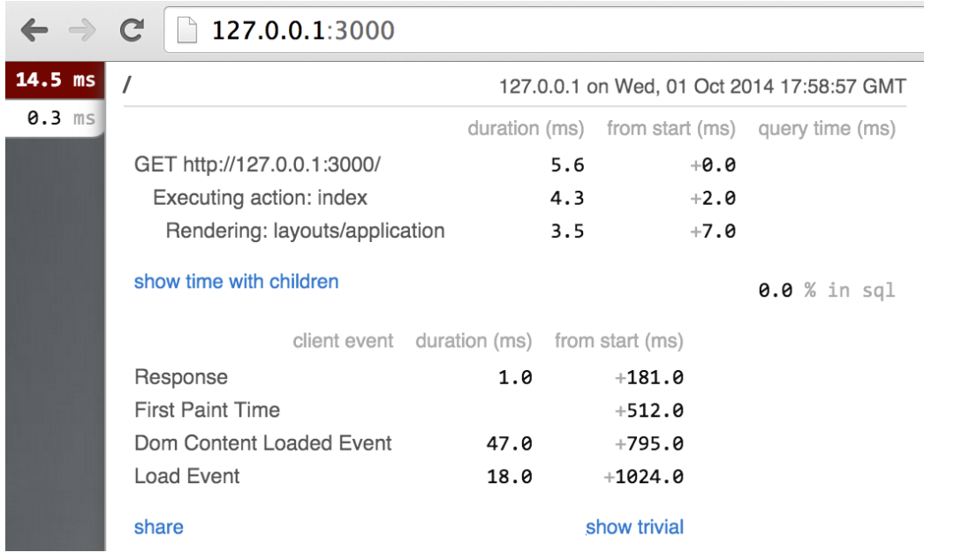This screenshot has width=962, height=560.
Task: Click the Response client event row
Action: point(181,377)
